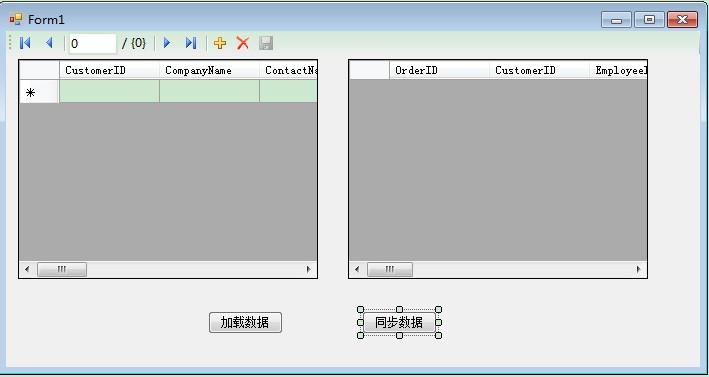709x377 pixels.
Task: Add new record with yellow plus
Action: tap(220, 43)
